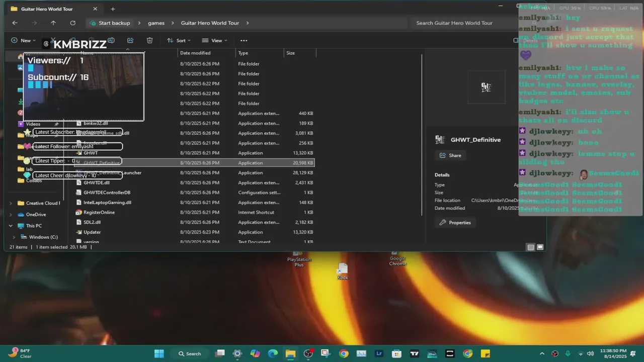This screenshot has height=362, width=644.
Task: Expand the Creative Cloud Files tree node
Action: pos(11,203)
